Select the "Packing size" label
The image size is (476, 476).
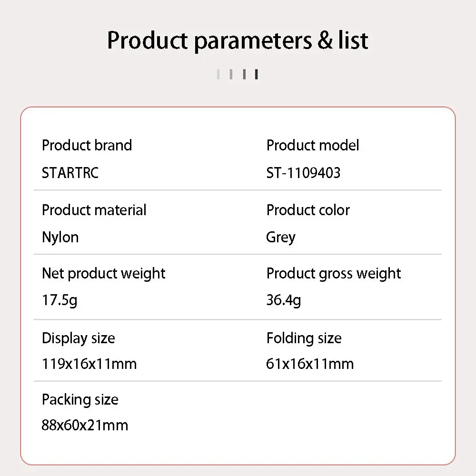(x=80, y=399)
